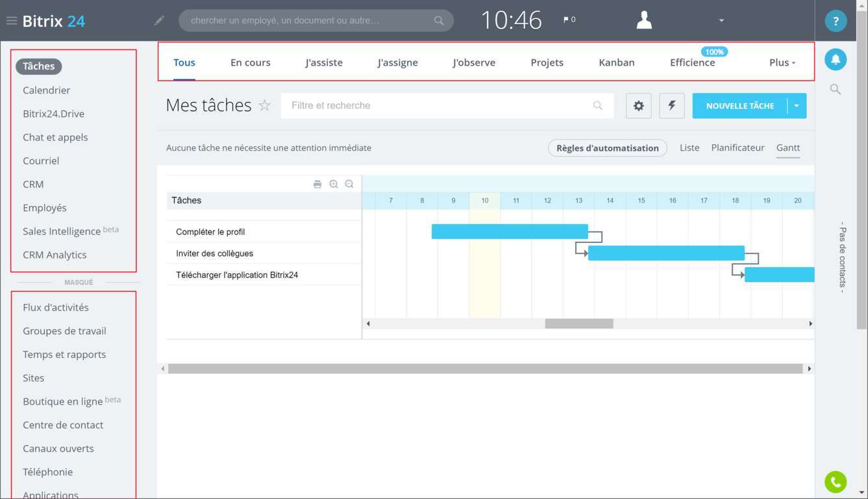Open Bitrix24.Drive
The image size is (868, 499).
coord(53,114)
